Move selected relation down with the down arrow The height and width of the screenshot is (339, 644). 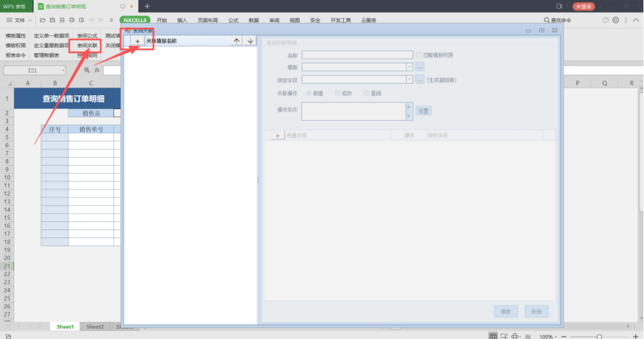[250, 41]
